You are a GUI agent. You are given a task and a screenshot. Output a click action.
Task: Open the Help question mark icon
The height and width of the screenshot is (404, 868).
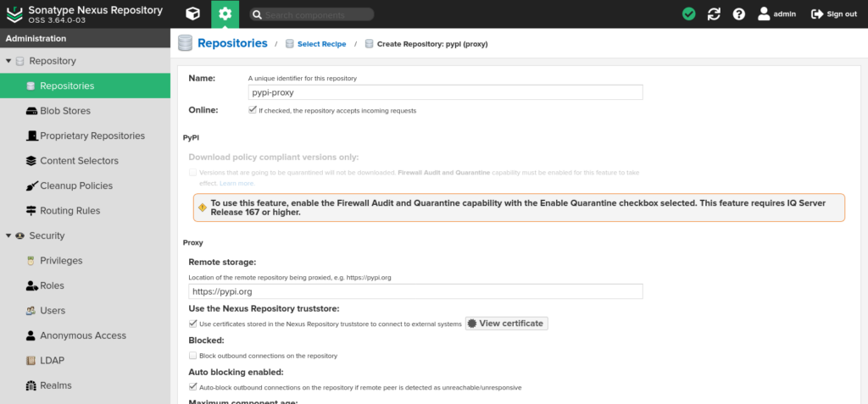[x=739, y=14]
